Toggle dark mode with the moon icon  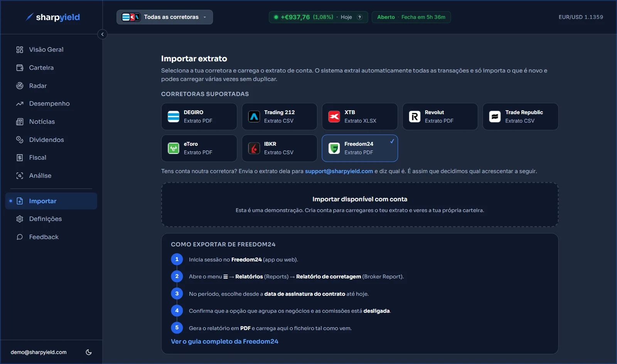tap(89, 352)
